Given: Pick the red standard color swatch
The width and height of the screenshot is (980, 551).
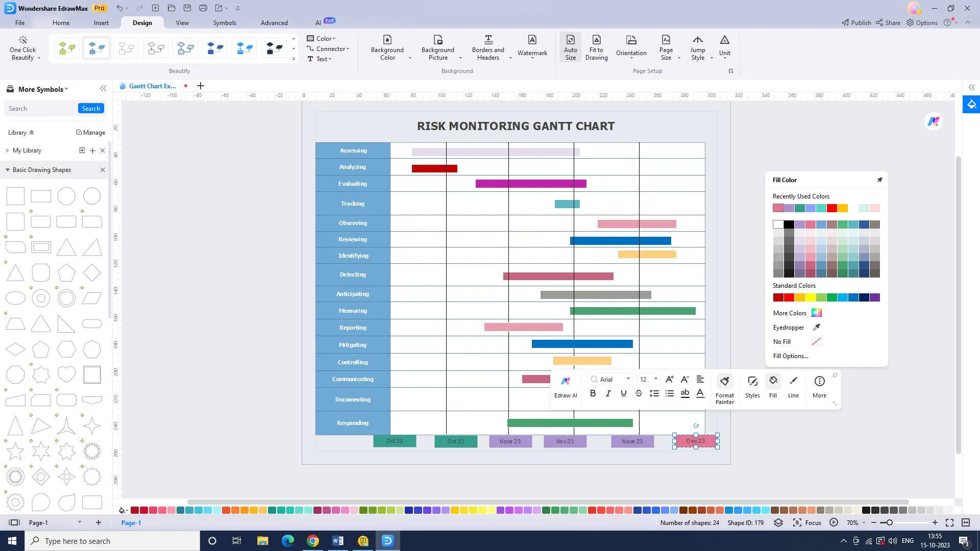Looking at the screenshot, I should tap(789, 297).
